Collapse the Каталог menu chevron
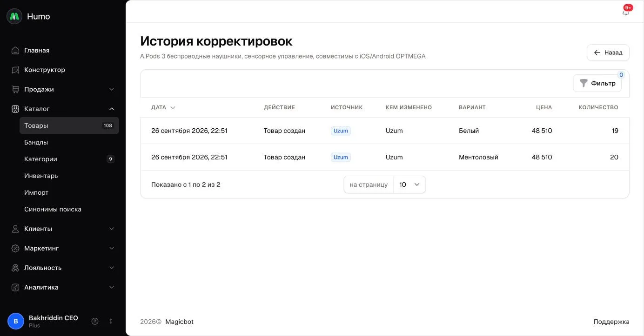 112,109
